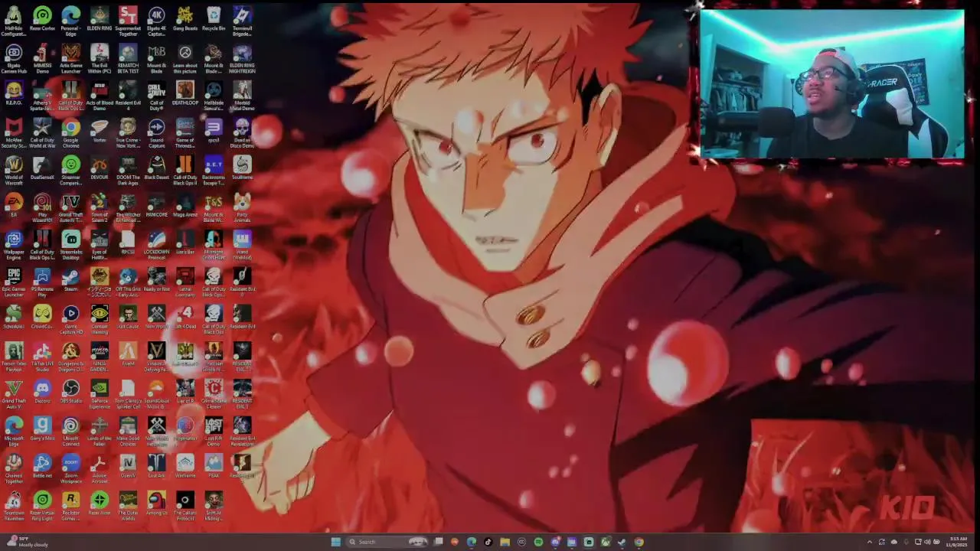Viewport: 980px width, 551px height.
Task: Open the EA app shortcut
Action: [x=14, y=205]
